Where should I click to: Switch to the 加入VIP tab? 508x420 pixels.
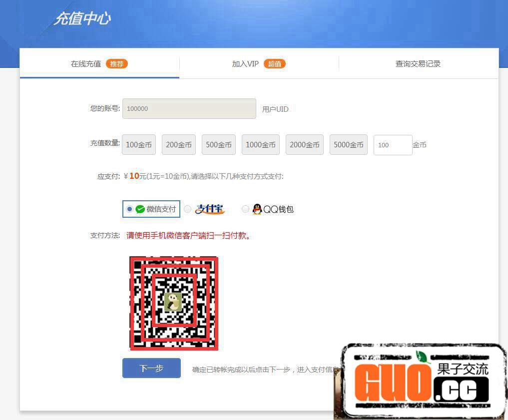pos(259,64)
